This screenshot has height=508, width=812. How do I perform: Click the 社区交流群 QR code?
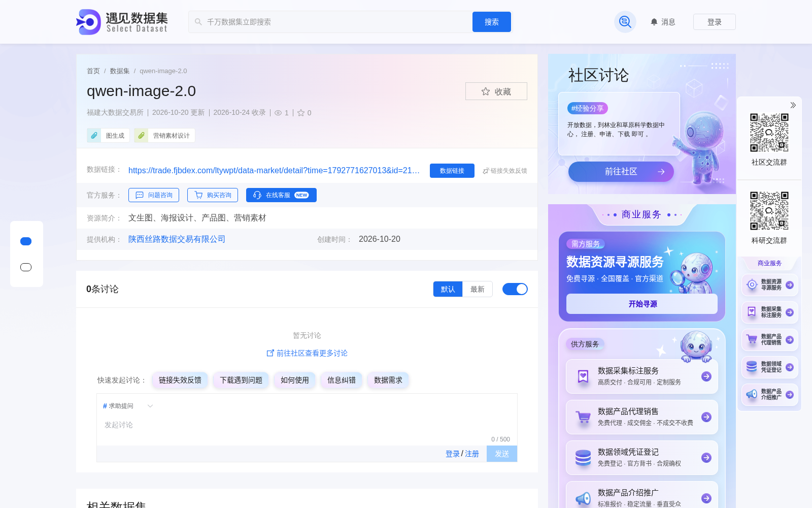[769, 133]
